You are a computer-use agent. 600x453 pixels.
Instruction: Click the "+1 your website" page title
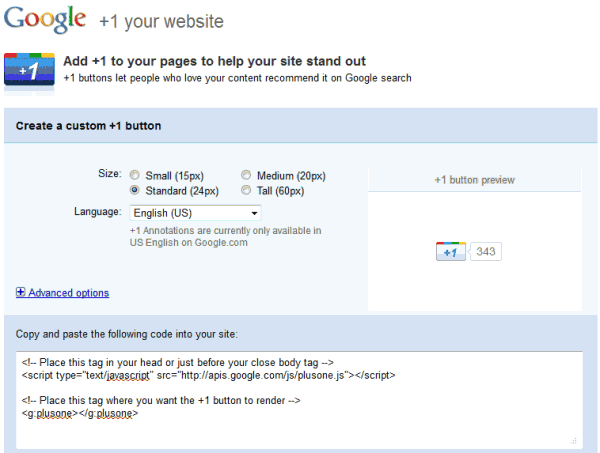click(162, 21)
